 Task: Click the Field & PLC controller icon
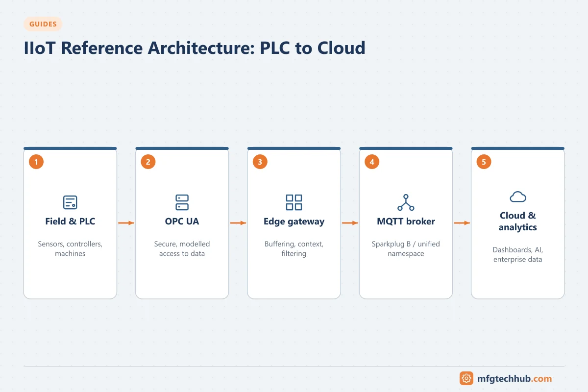click(70, 202)
